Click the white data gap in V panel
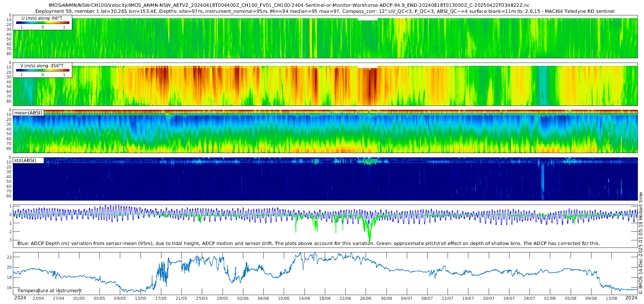The image size is (644, 304). [x=367, y=67]
